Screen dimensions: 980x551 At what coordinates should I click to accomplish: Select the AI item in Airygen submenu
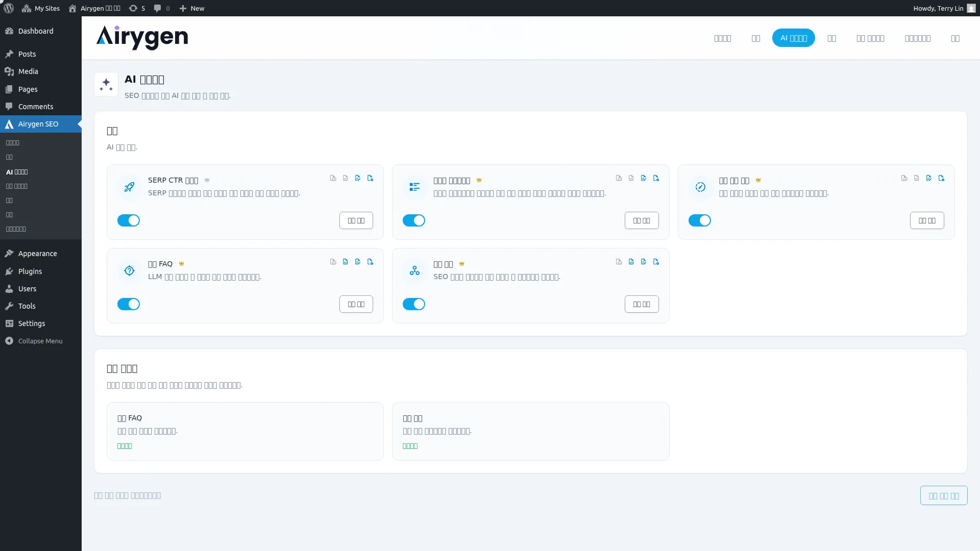click(x=41, y=172)
